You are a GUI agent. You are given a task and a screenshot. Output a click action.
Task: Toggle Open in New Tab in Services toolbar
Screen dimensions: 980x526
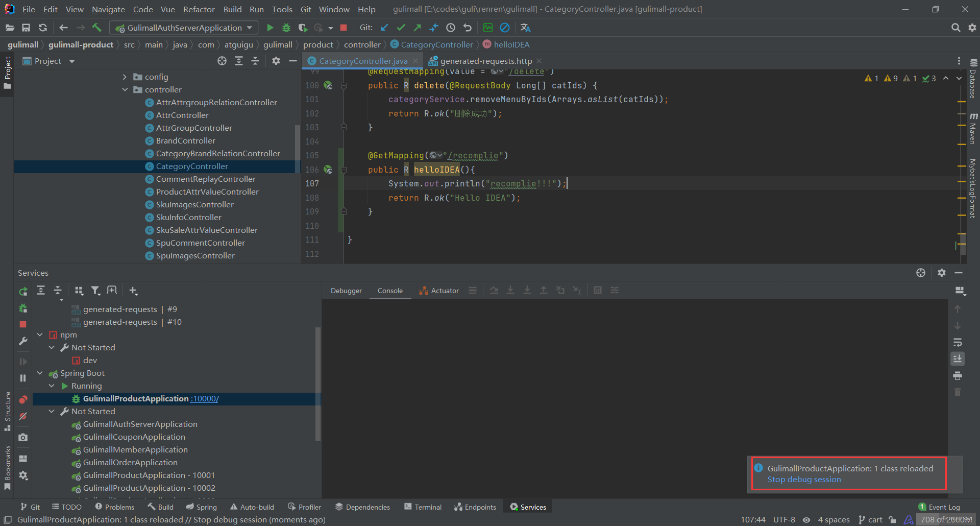[x=112, y=291]
